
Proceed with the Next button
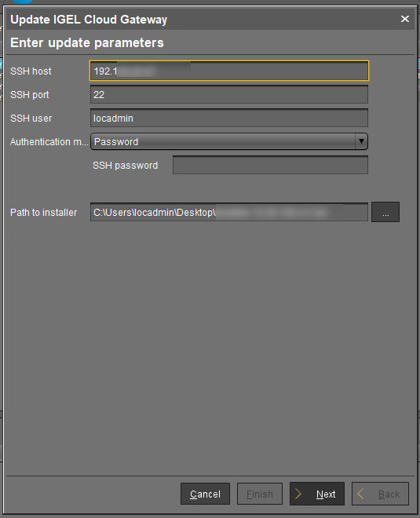317,494
